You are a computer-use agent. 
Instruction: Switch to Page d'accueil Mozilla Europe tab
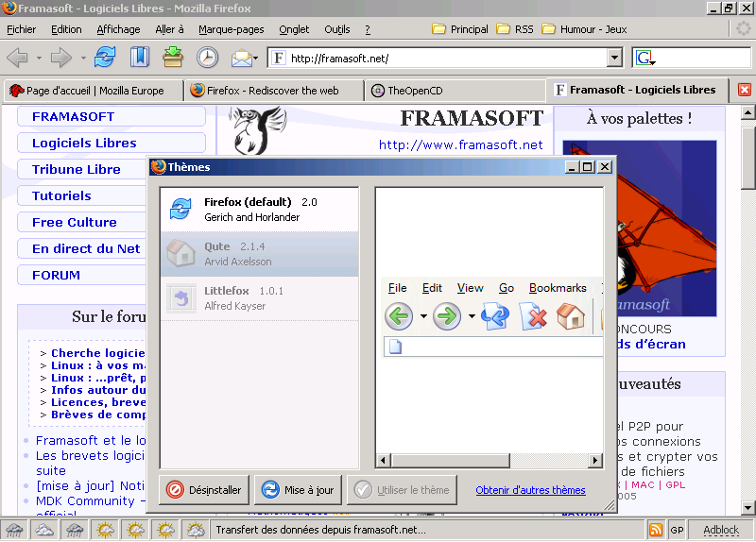coord(94,91)
